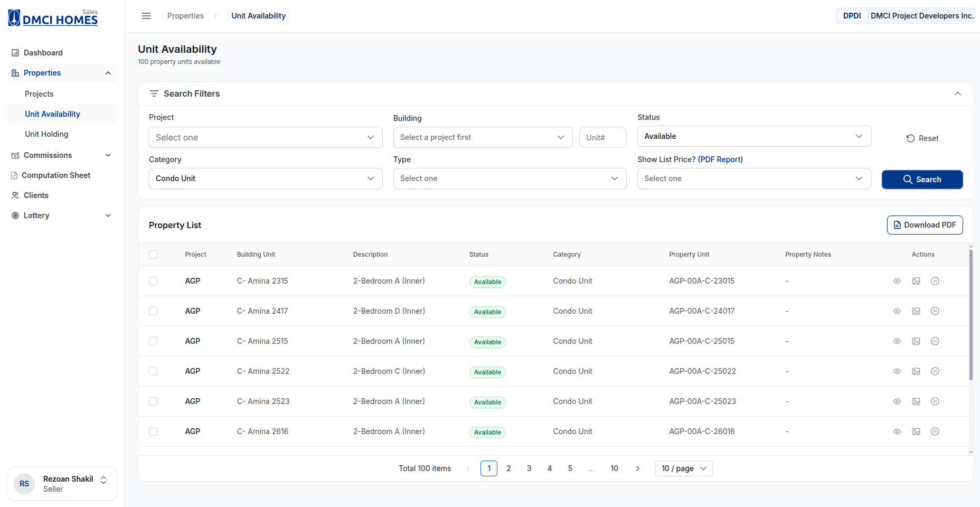Image resolution: width=980 pixels, height=507 pixels.
Task: View details eye icon for C- Amina 2522
Action: [897, 371]
